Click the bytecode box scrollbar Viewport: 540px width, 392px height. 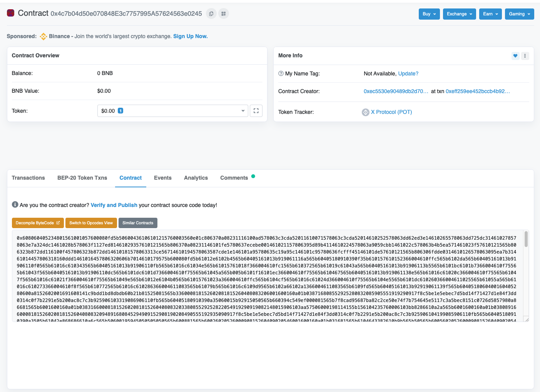point(526,239)
